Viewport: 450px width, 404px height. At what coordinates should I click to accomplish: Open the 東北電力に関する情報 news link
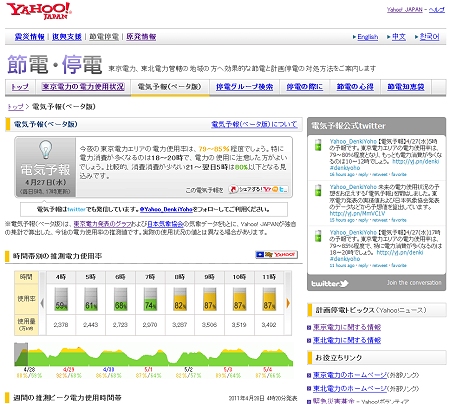[347, 340]
